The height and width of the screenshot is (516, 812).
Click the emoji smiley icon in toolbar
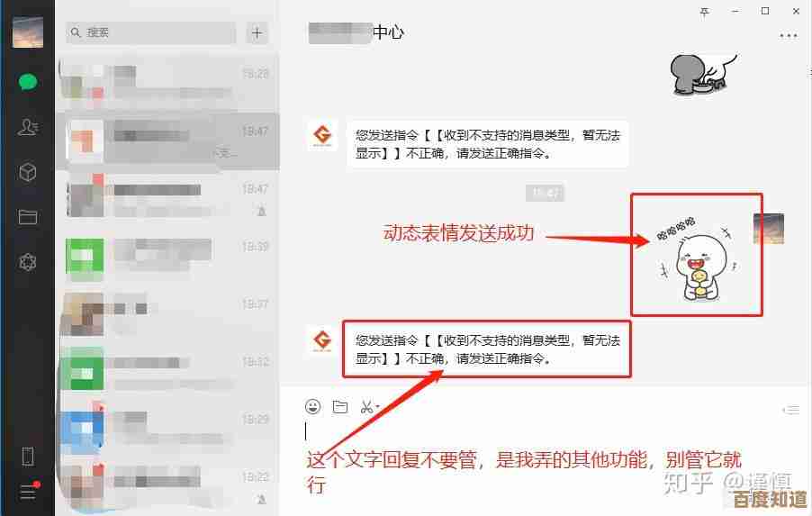[312, 407]
